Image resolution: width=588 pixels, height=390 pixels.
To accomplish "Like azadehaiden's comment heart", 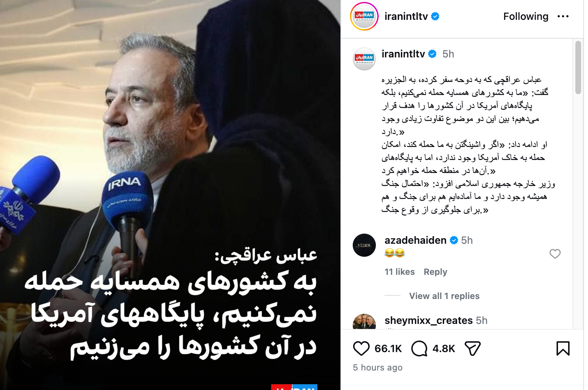I will (x=555, y=254).
